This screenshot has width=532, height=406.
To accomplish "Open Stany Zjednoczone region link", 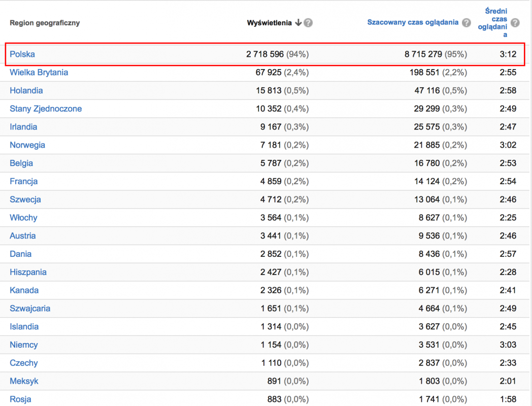I will coord(46,109).
